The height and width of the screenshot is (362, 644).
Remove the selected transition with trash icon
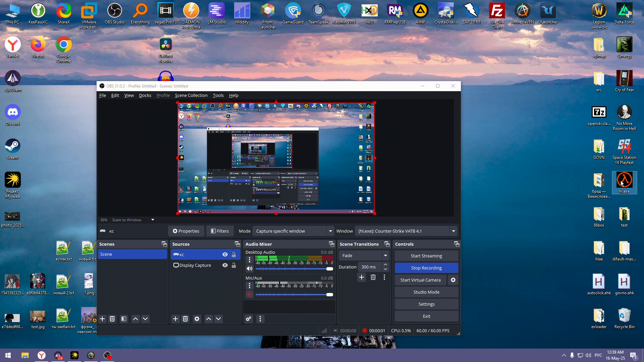(x=373, y=277)
